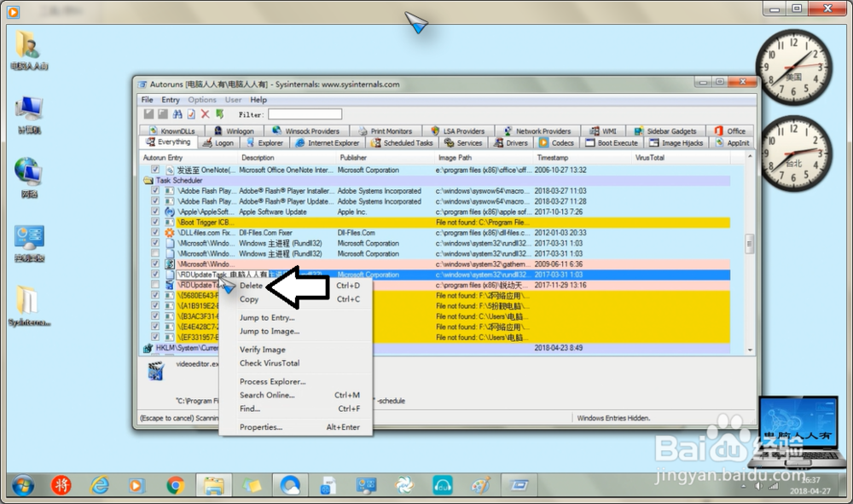Open the Windows Start button
The width and height of the screenshot is (853, 504).
[x=23, y=485]
